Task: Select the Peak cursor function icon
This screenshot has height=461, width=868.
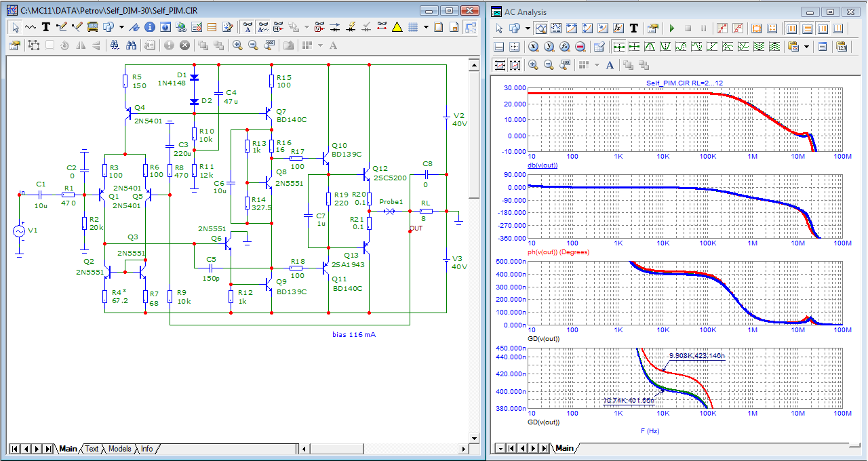Action: [650, 47]
